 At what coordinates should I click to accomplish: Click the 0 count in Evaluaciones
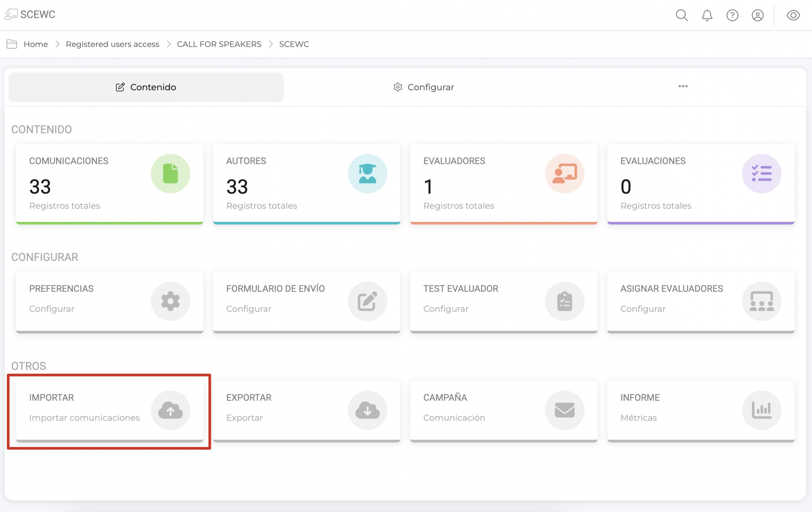click(626, 187)
